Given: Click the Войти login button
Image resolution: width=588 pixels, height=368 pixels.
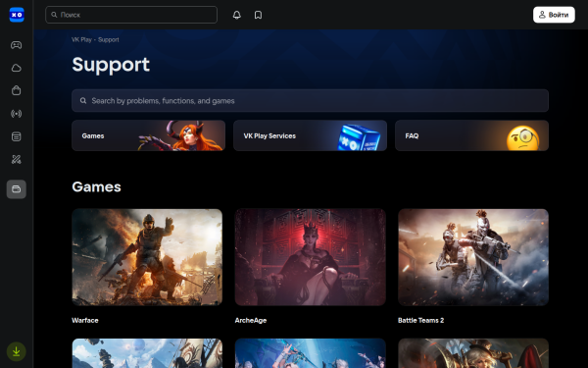Looking at the screenshot, I should tap(554, 15).
